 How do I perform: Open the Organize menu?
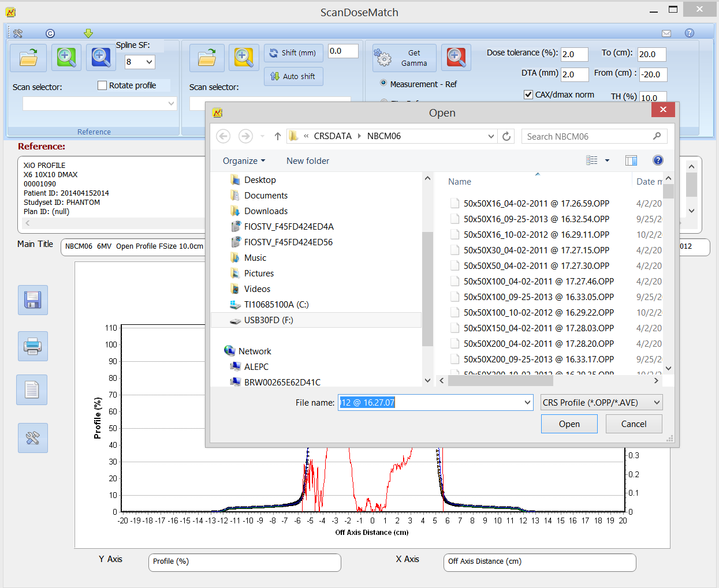(244, 161)
